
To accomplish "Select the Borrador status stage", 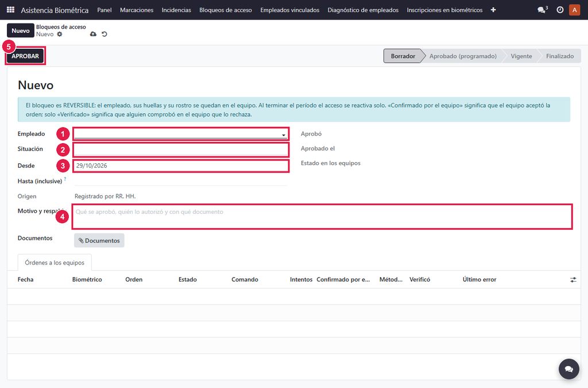I will pyautogui.click(x=403, y=56).
